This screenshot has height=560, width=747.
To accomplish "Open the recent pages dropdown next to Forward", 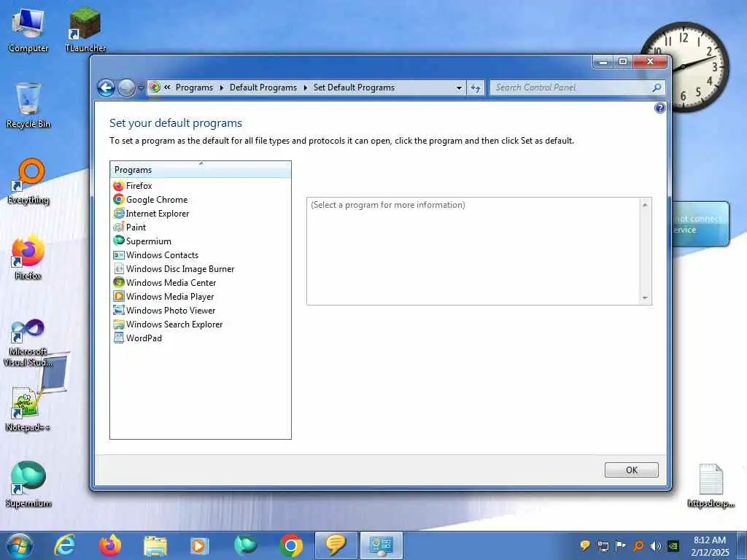I will [141, 88].
